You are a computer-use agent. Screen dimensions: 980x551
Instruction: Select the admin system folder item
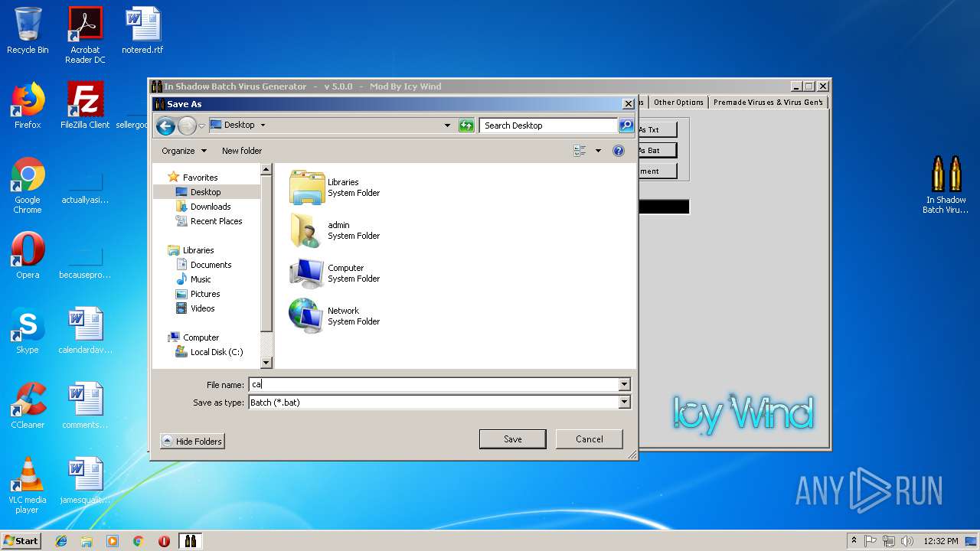(x=335, y=230)
